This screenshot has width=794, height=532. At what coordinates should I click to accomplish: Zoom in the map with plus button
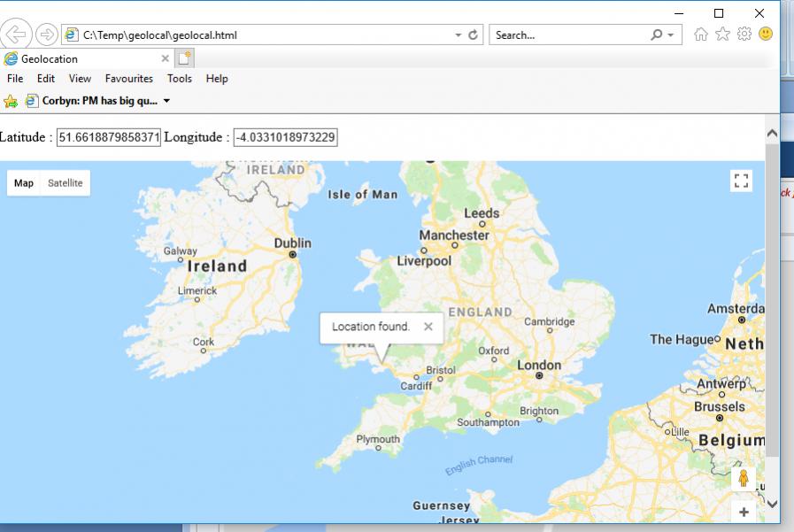744,513
